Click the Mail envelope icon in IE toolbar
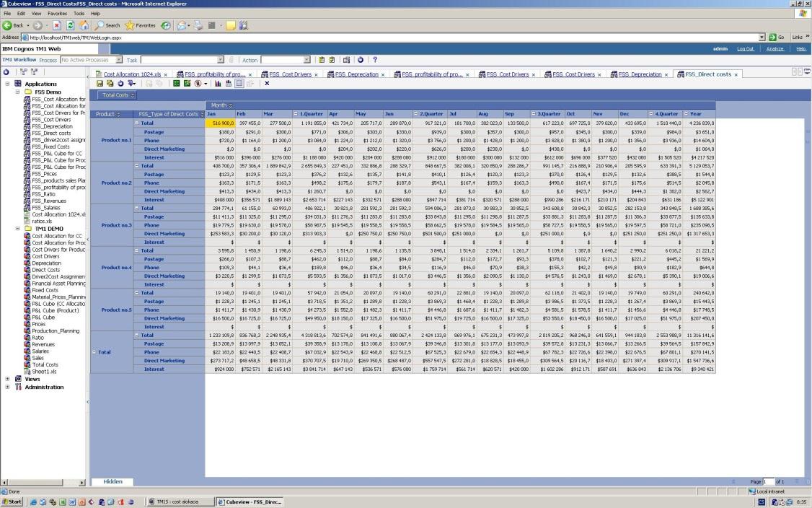 [181, 25]
